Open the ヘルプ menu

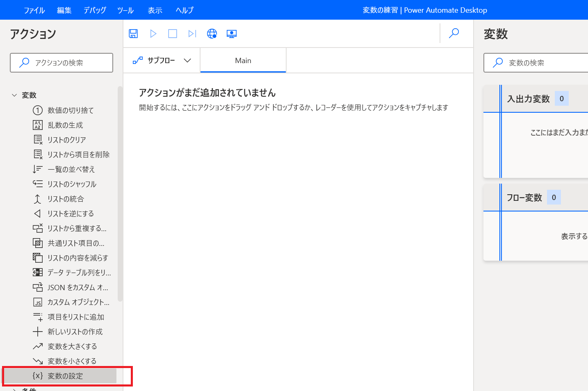point(185,10)
